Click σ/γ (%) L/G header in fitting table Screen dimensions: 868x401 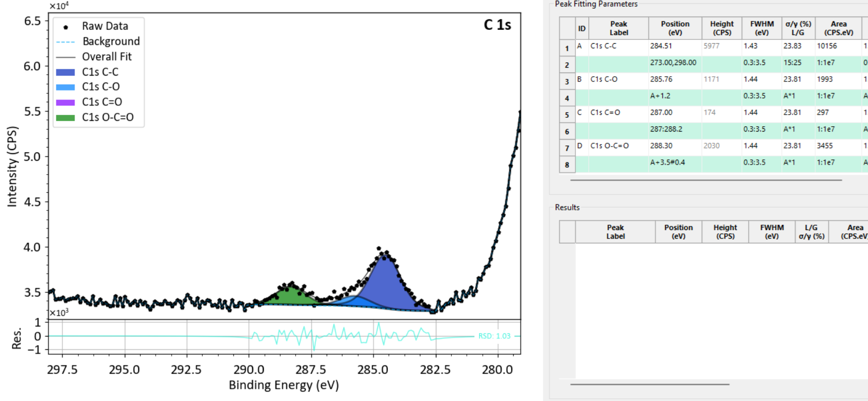798,29
